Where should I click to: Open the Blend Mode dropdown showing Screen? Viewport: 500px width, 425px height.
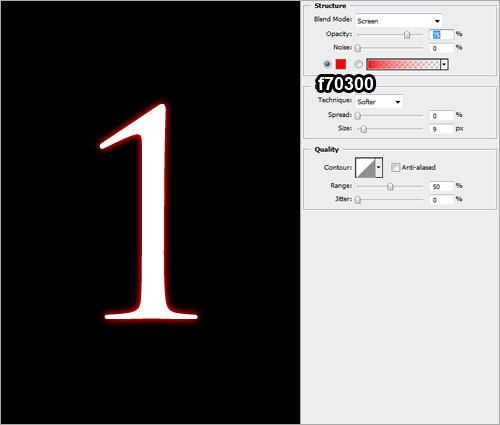(399, 21)
